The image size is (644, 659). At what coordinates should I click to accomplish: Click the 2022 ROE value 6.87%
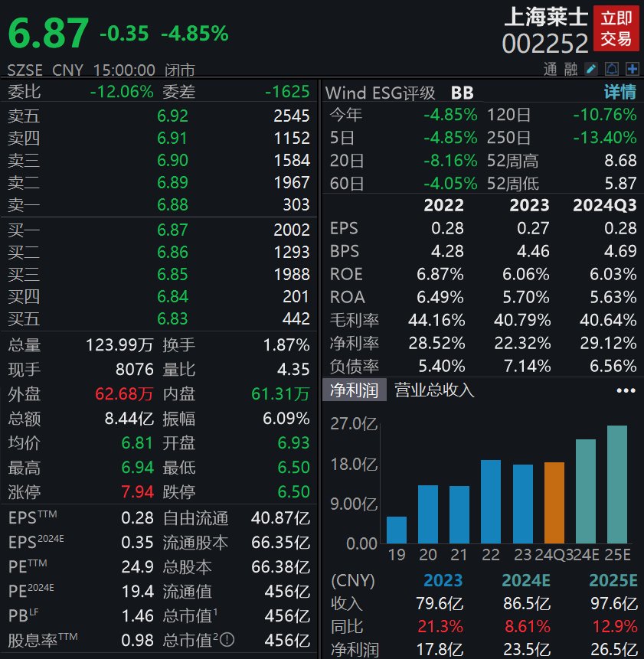click(x=440, y=274)
